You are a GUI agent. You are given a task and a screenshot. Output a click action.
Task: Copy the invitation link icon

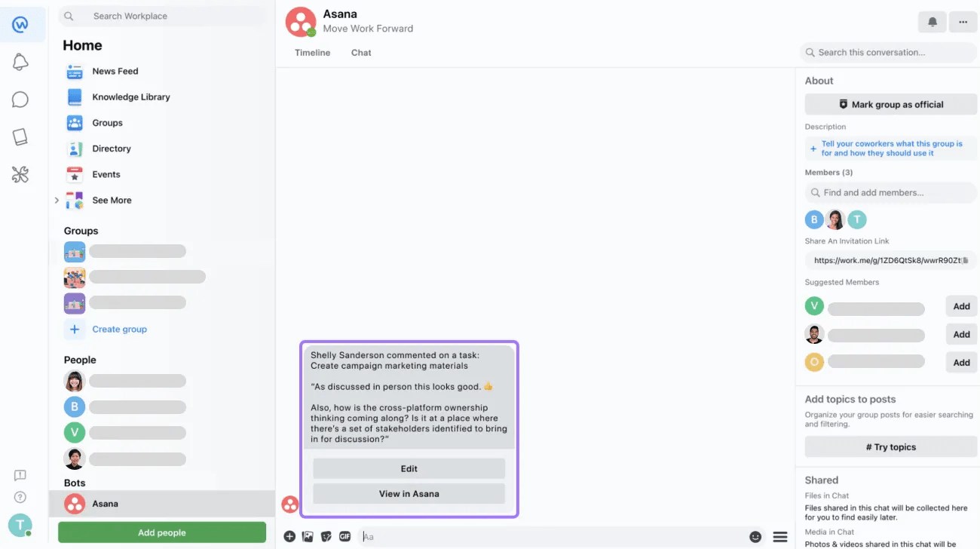[x=966, y=260]
